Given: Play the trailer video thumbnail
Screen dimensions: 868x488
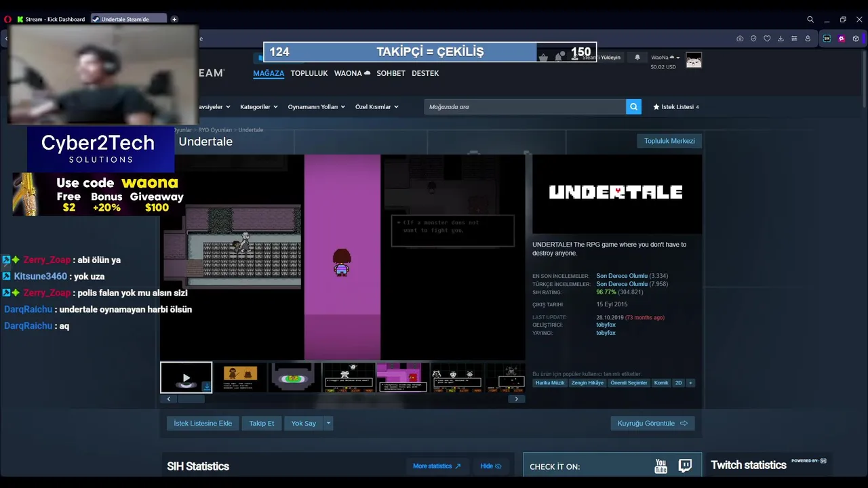Looking at the screenshot, I should tap(186, 378).
